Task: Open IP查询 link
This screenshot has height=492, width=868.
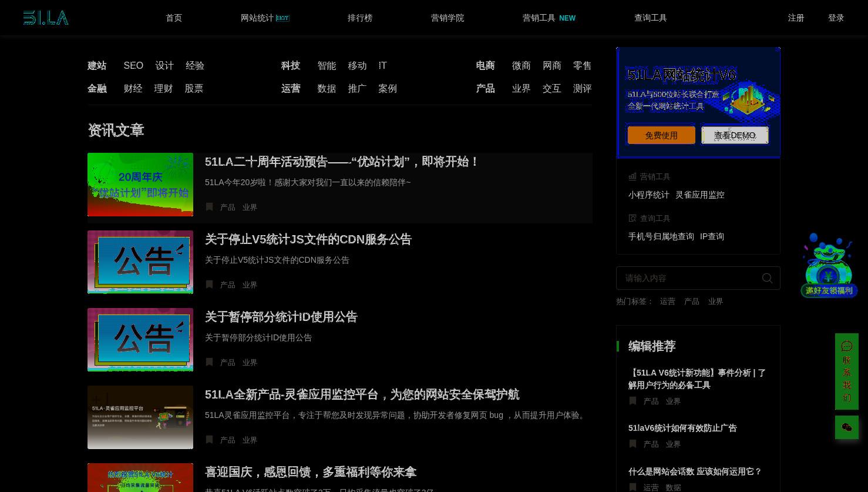Action: tap(712, 237)
